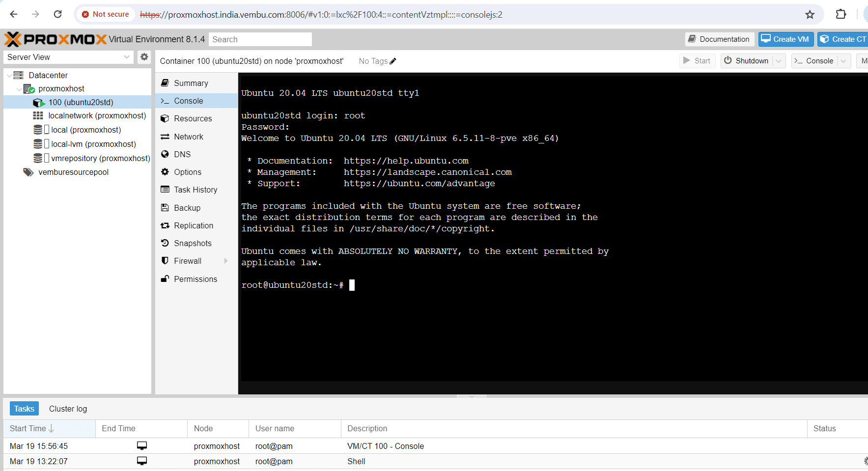Select vmrepository (proxmoxhost) storage

click(101, 158)
